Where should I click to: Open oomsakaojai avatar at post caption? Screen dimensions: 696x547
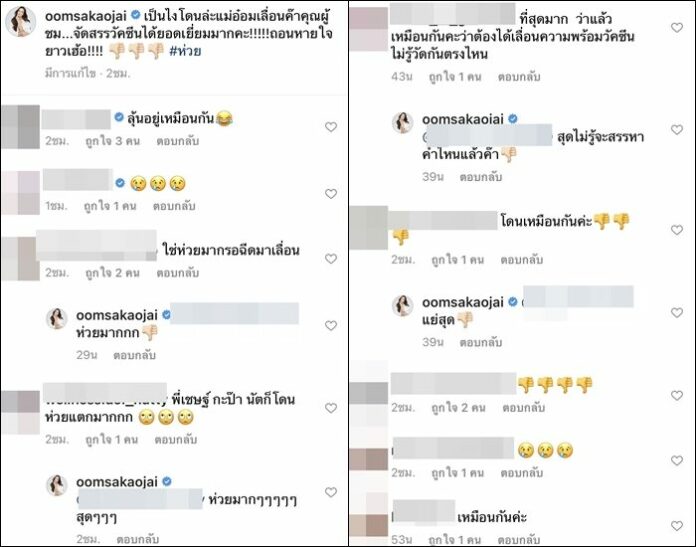(x=20, y=21)
